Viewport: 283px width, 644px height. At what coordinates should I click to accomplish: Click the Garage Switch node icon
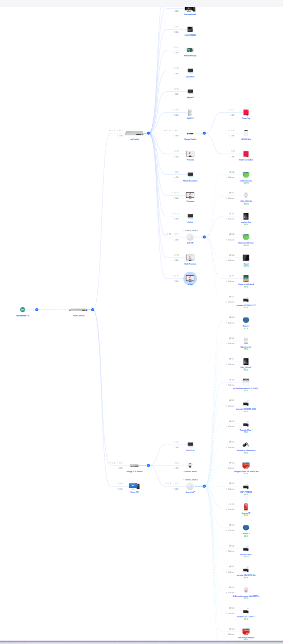tap(190, 133)
